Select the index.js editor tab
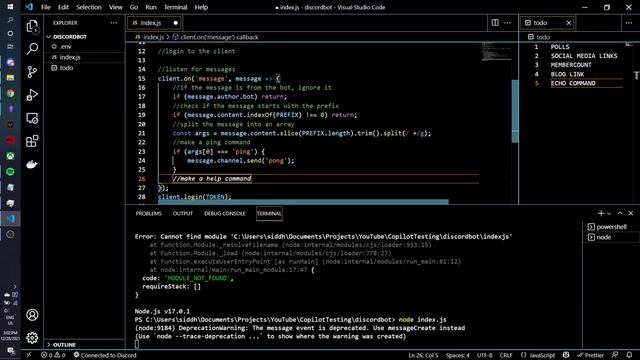Screen dimensions: 640x360 [154, 23]
